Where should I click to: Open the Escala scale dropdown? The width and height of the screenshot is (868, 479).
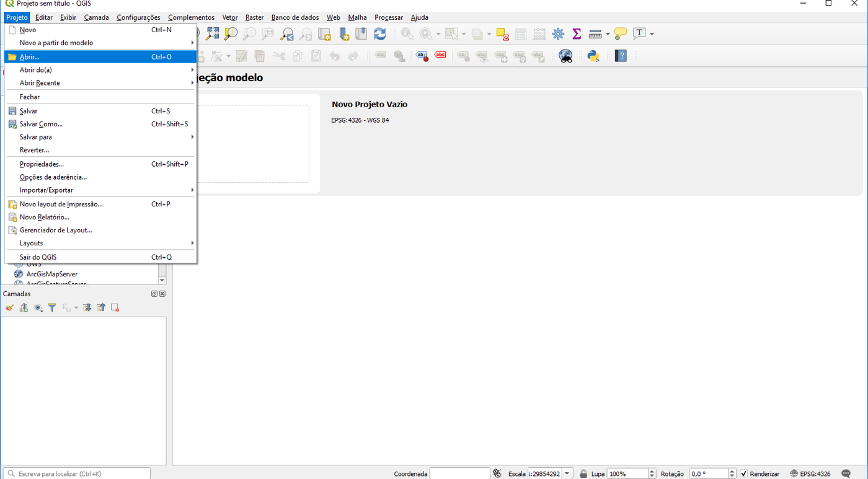567,473
